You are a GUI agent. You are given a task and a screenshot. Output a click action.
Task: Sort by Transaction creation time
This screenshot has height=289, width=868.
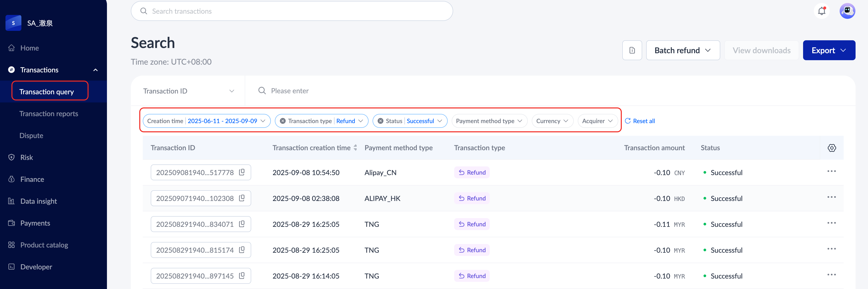tap(355, 148)
